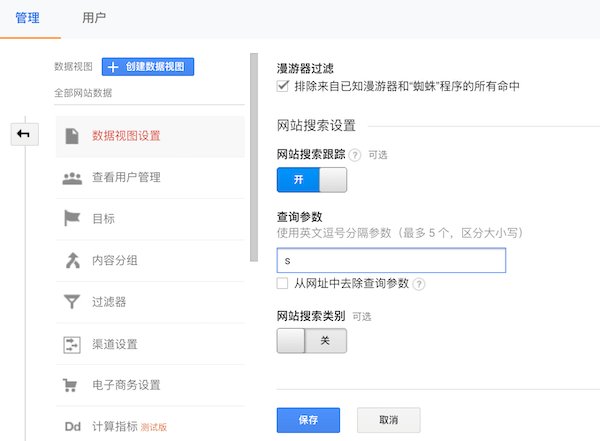
Task: Click the 网站搜索设置 section heading
Action: click(316, 126)
